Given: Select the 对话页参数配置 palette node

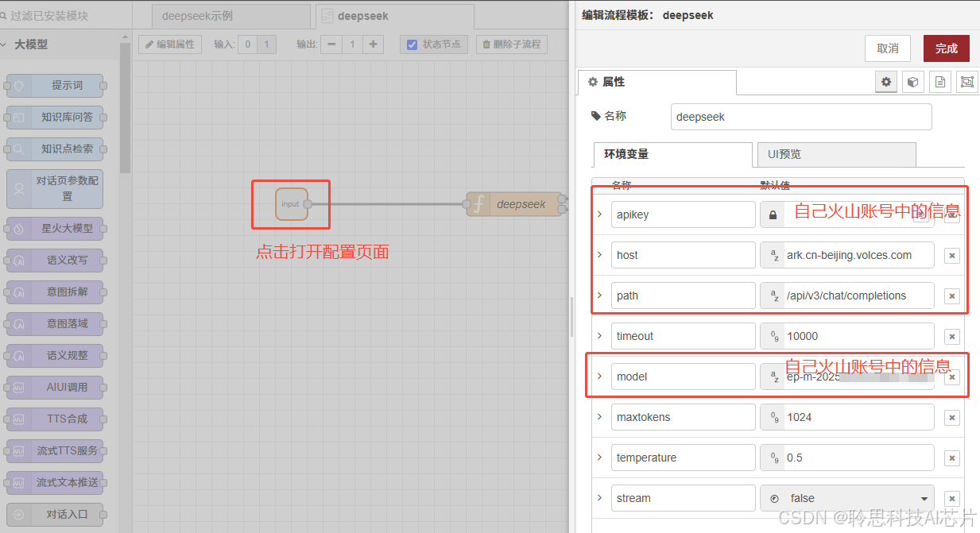Looking at the screenshot, I should [56, 188].
